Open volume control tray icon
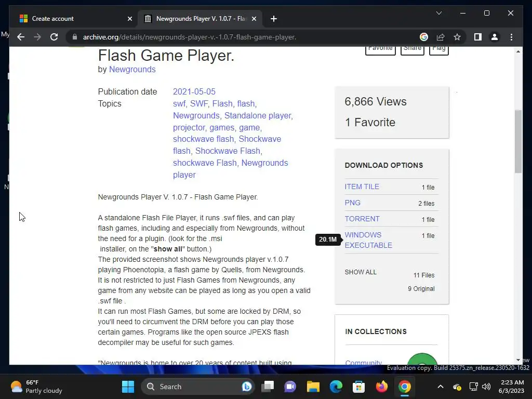 [486, 387]
